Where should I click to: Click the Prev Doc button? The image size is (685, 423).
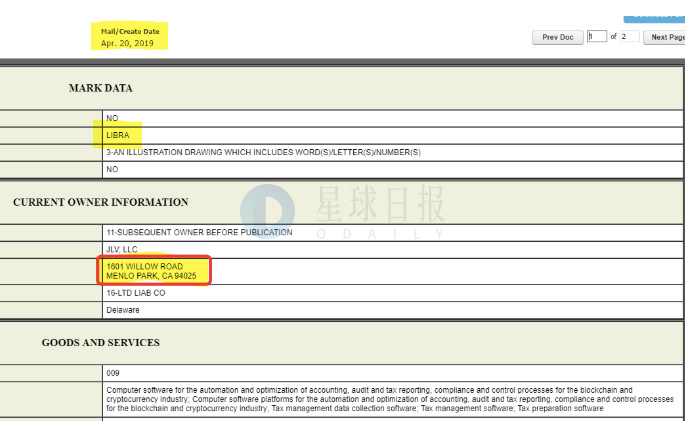click(x=557, y=38)
